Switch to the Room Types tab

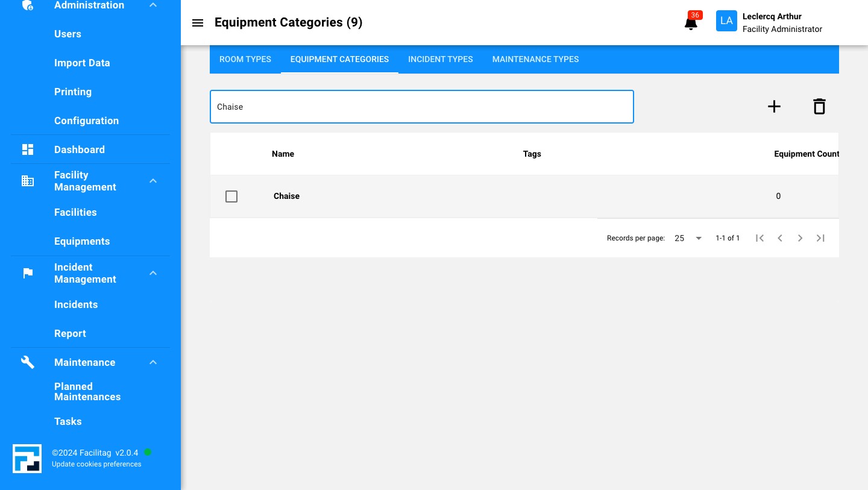[x=245, y=59]
